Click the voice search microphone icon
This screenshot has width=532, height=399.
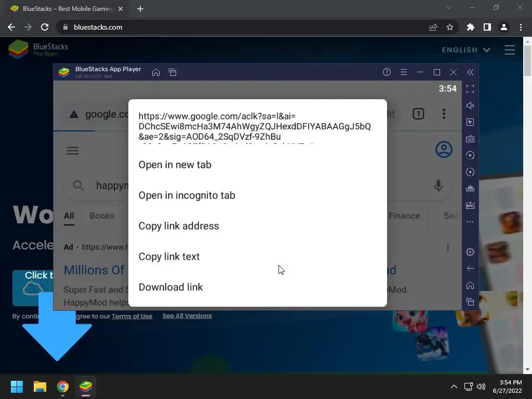click(x=438, y=185)
